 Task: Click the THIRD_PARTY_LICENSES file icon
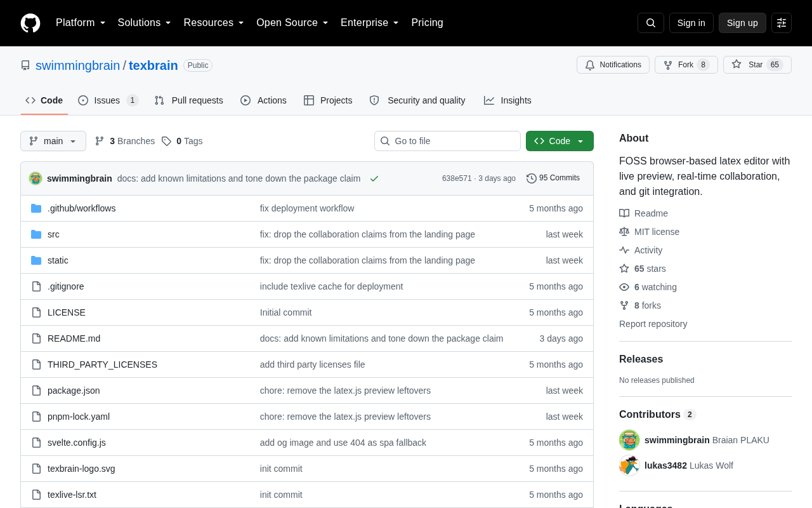36,364
